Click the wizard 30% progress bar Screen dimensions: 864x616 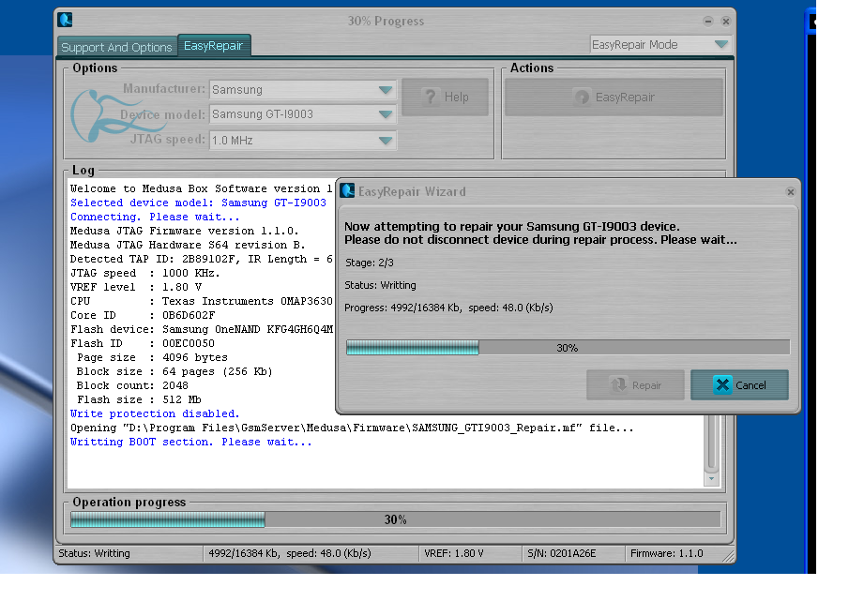(568, 347)
